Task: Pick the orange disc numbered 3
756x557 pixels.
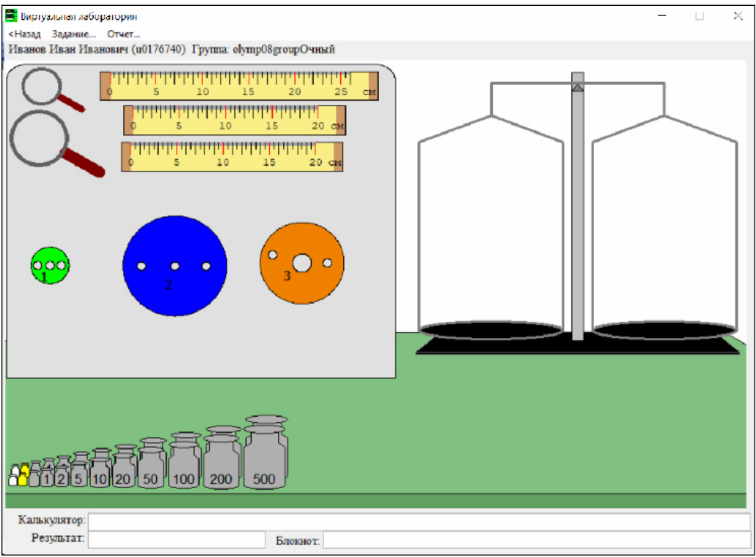Action: tap(302, 263)
